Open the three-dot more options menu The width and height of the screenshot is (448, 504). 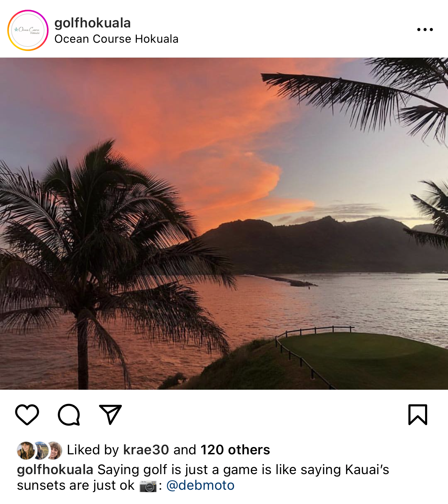(x=425, y=30)
